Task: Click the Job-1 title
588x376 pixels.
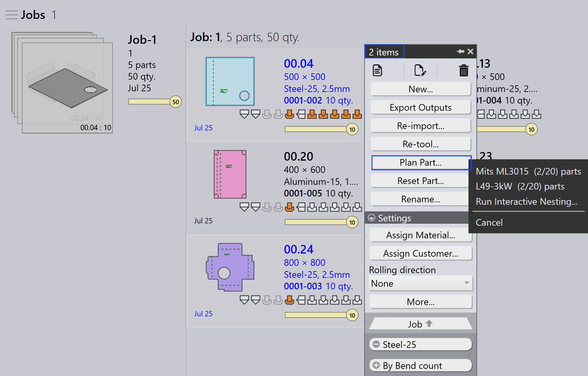Action: [142, 40]
